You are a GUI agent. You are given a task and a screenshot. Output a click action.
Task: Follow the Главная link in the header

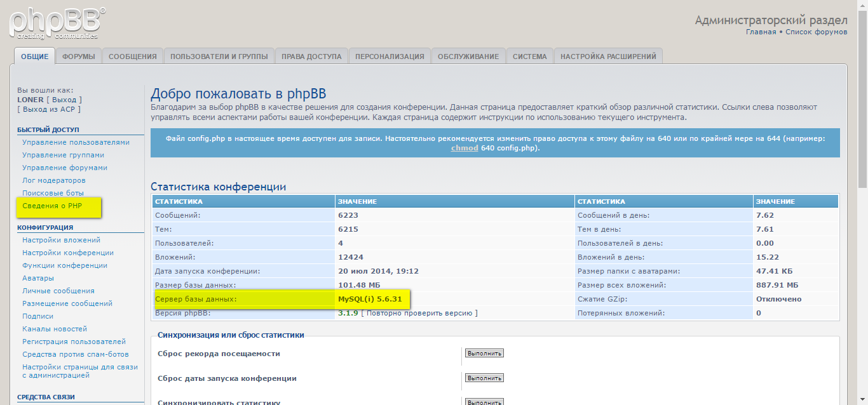click(x=761, y=32)
